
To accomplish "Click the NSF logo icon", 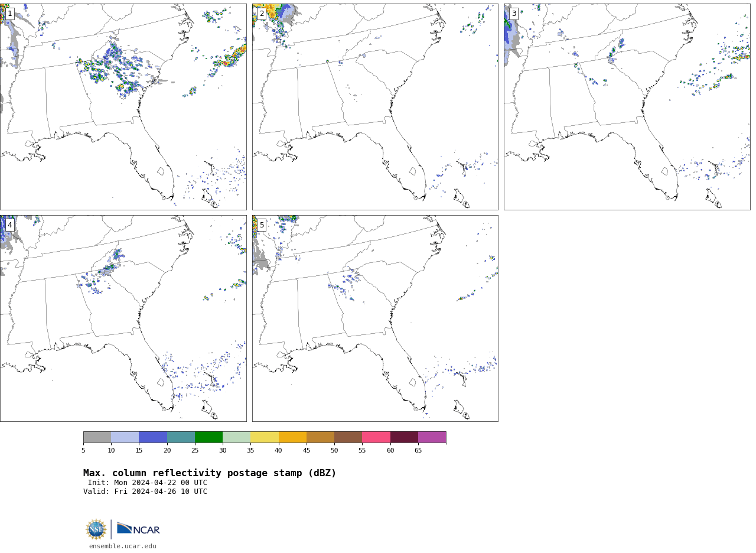I will 96,529.
